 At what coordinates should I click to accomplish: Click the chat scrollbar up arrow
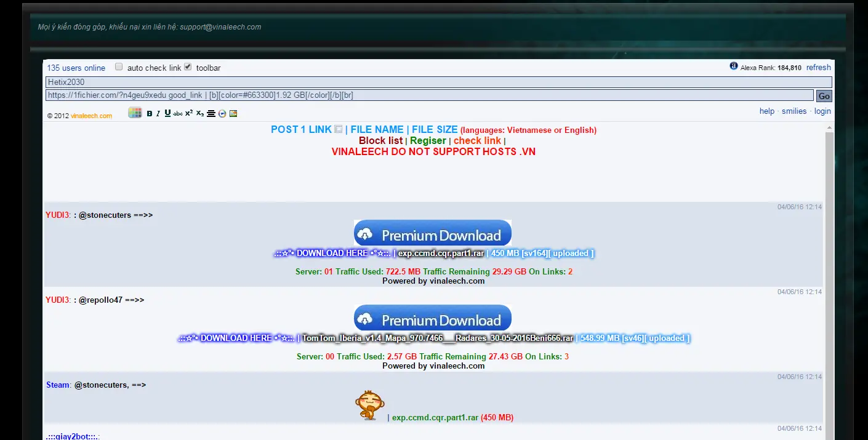coord(829,127)
